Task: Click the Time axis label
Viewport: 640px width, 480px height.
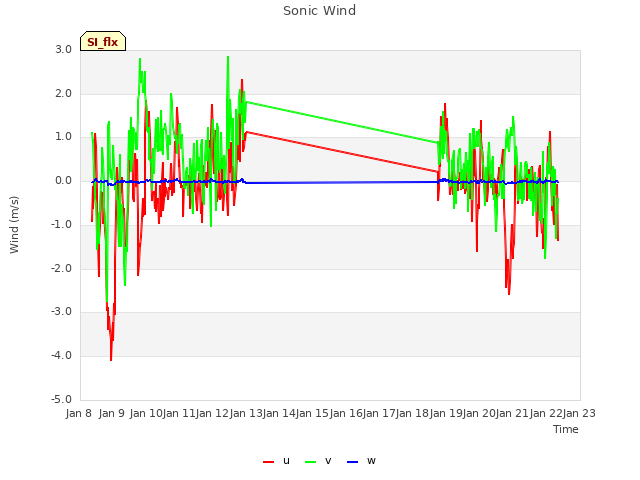Action: click(x=566, y=429)
